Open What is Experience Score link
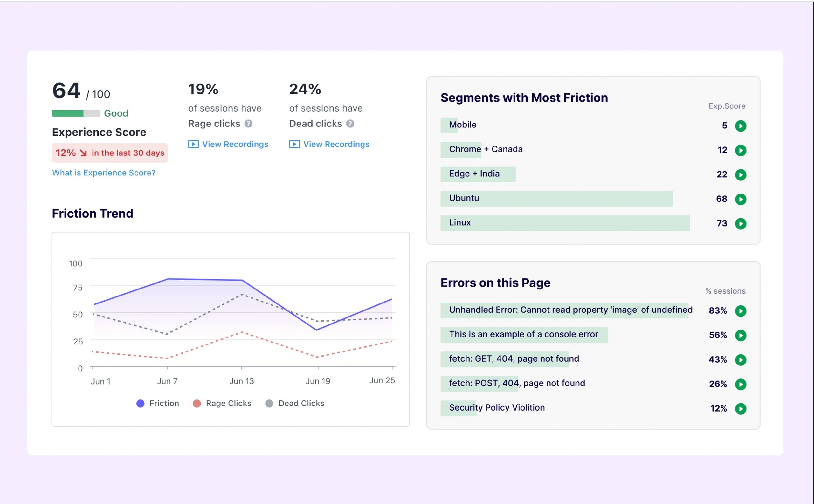Viewport: 814px width, 504px height. pos(103,173)
